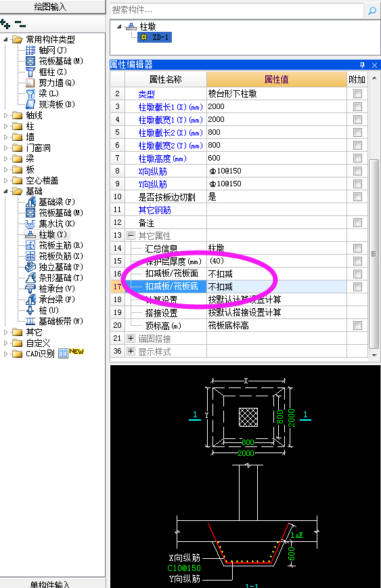Expand the 锚固搭接 property group
This screenshot has width=381, height=588.
click(x=131, y=339)
